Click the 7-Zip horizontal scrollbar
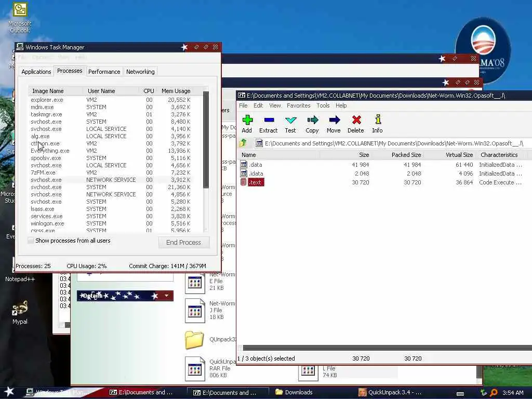The width and height of the screenshot is (532, 399). (387, 348)
